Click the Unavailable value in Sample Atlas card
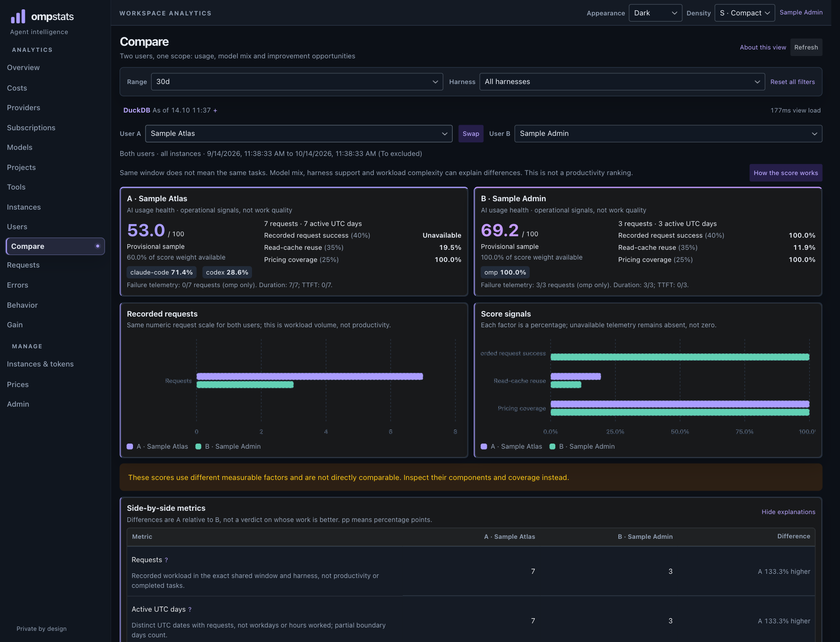The height and width of the screenshot is (642, 840). [442, 236]
